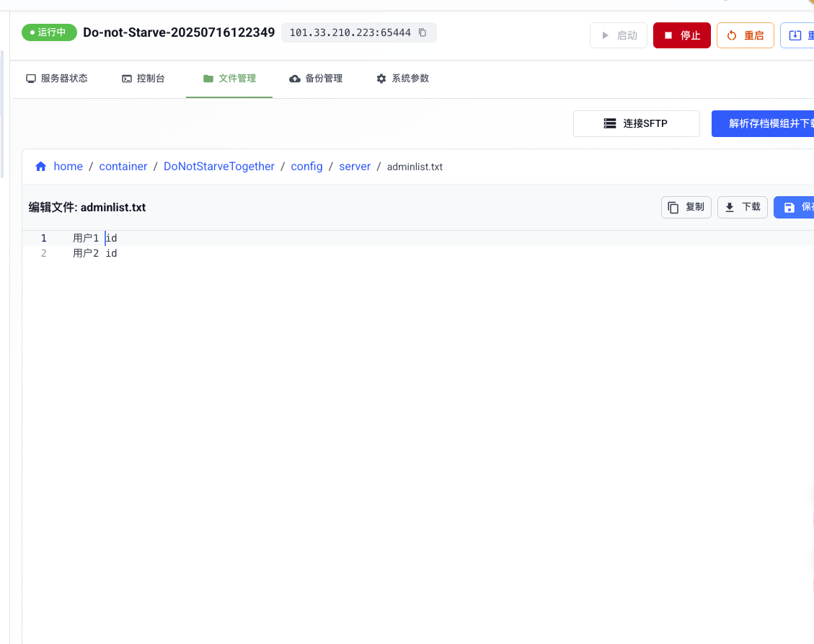Navigate to container folder breadcrumb
Viewport: 814px width, 644px height.
click(x=123, y=166)
